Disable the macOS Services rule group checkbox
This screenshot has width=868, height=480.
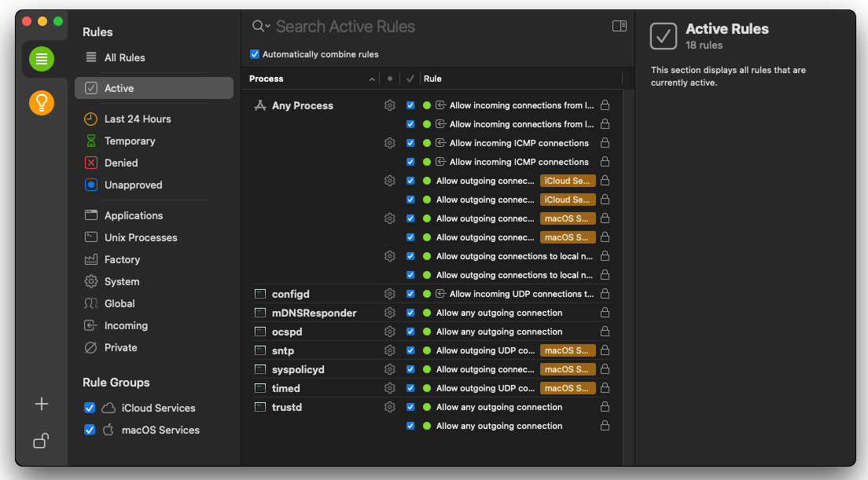click(x=90, y=430)
